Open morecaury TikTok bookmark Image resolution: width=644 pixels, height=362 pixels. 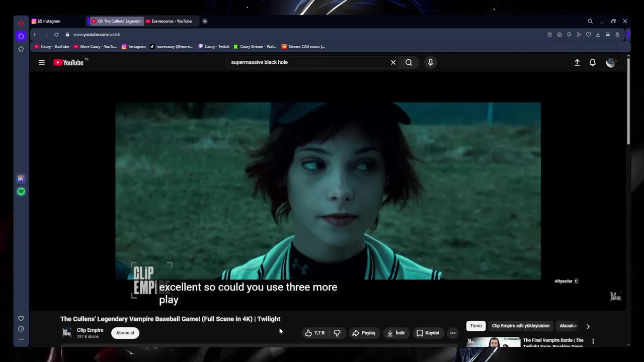(x=172, y=47)
